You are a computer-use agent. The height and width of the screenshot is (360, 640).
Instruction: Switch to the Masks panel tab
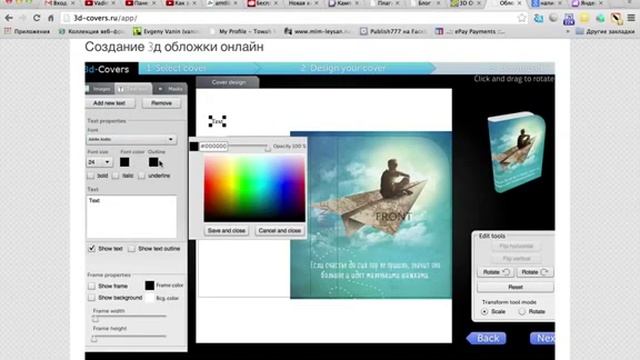click(x=172, y=89)
